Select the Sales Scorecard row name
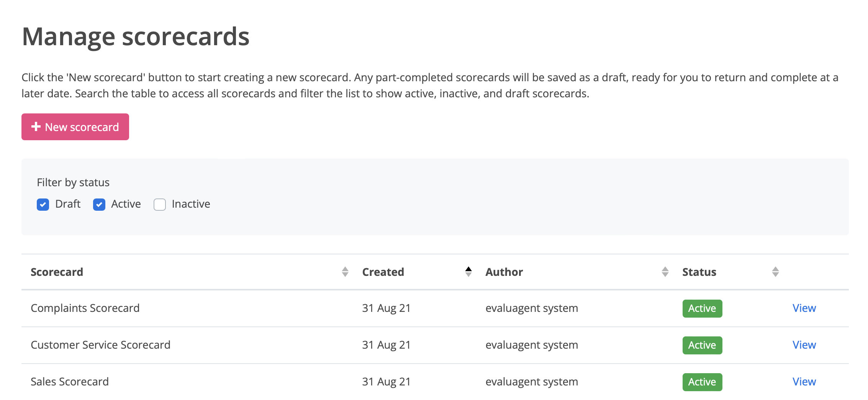The width and height of the screenshot is (868, 400). tap(70, 382)
